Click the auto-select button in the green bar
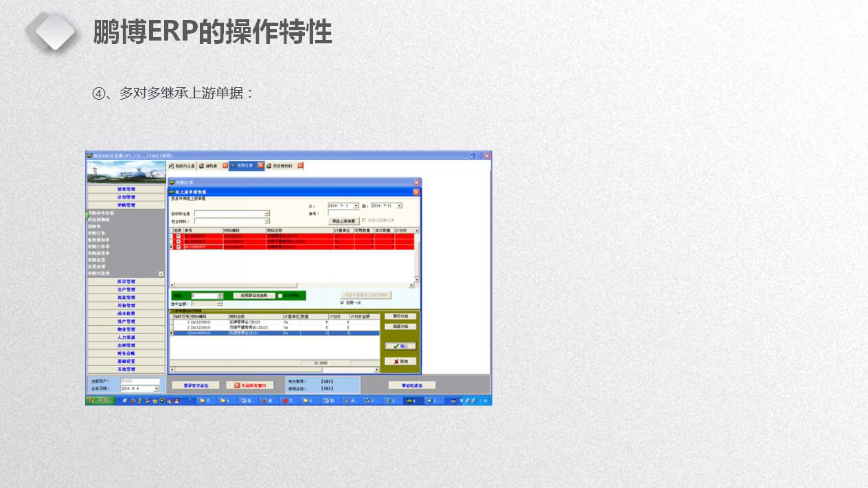 pyautogui.click(x=253, y=296)
